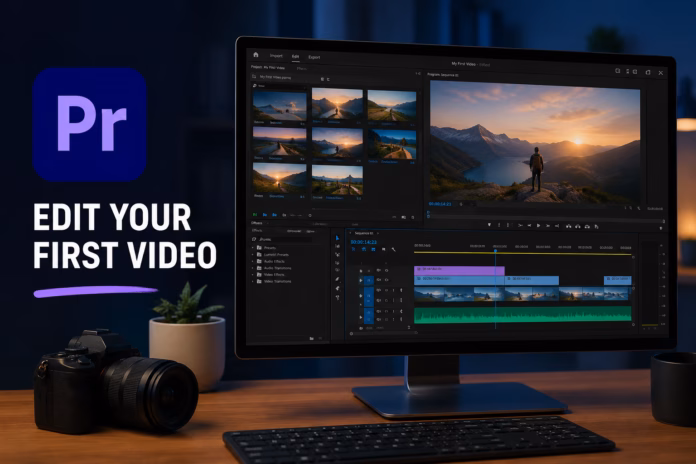696x464 pixels.
Task: Step forward one frame in Program monitor
Action: click(548, 226)
